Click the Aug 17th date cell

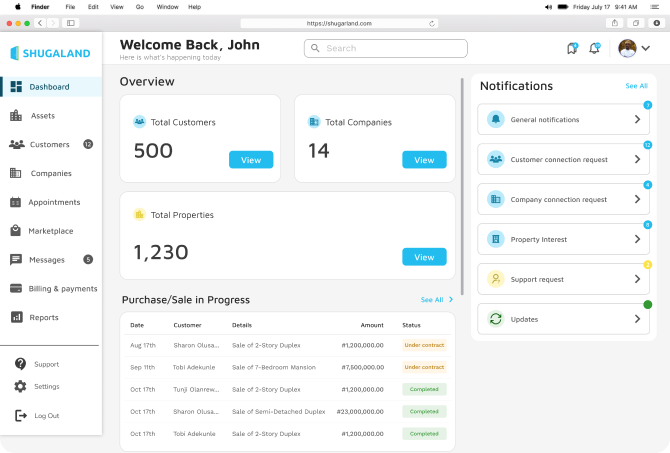click(x=143, y=345)
